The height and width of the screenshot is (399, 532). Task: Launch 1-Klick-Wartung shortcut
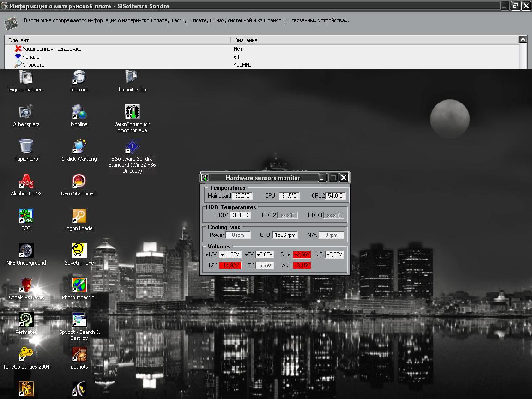(79, 146)
